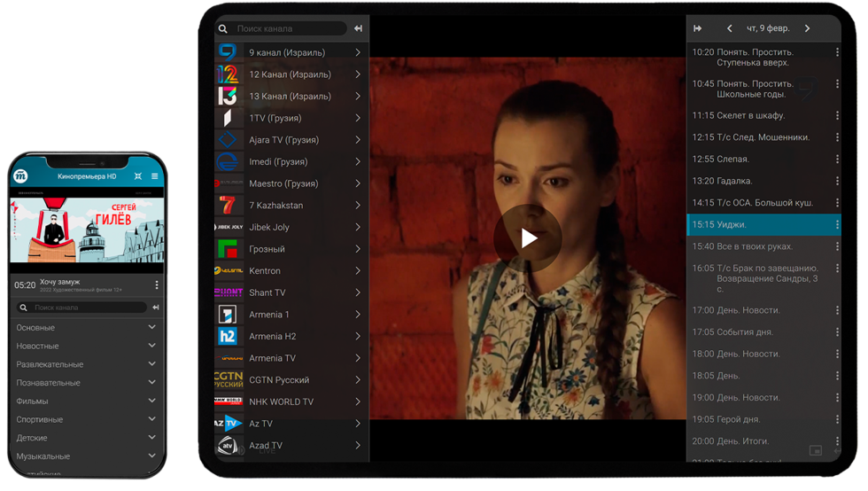This screenshot has height=491, width=868.
Task: Open options for Хочу замуж program
Action: click(x=157, y=285)
